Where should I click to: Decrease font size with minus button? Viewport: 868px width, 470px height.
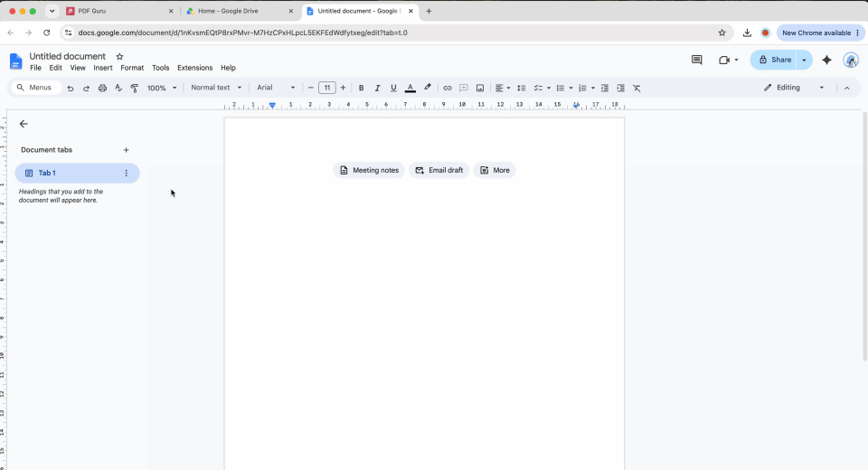click(310, 88)
